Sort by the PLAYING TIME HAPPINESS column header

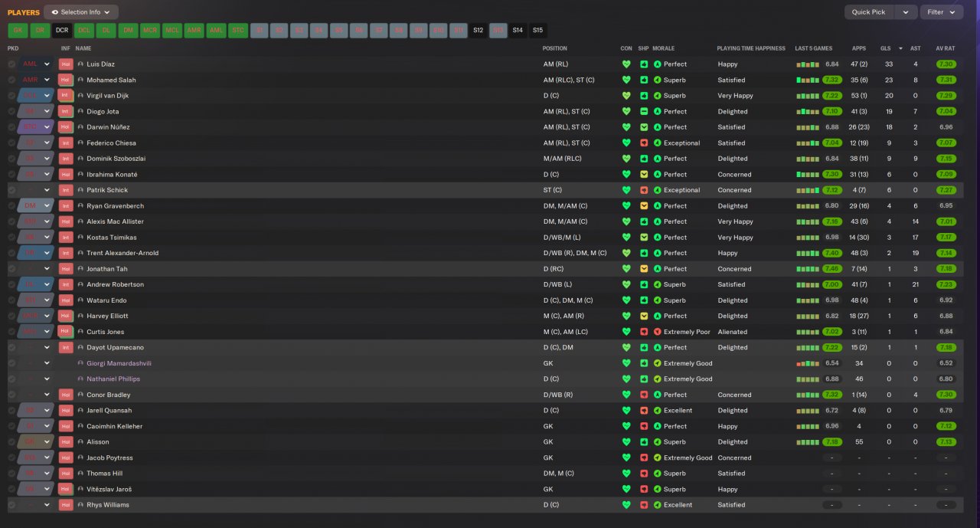pyautogui.click(x=751, y=48)
